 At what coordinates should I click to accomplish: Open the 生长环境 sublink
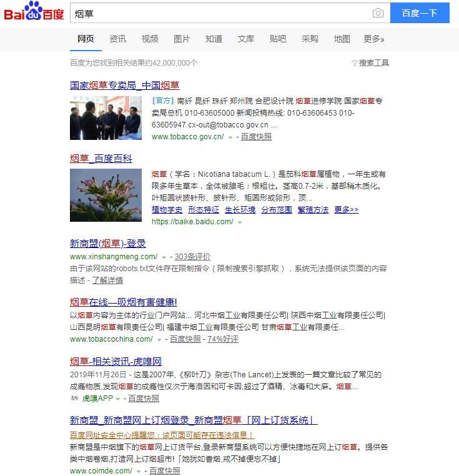point(240,210)
